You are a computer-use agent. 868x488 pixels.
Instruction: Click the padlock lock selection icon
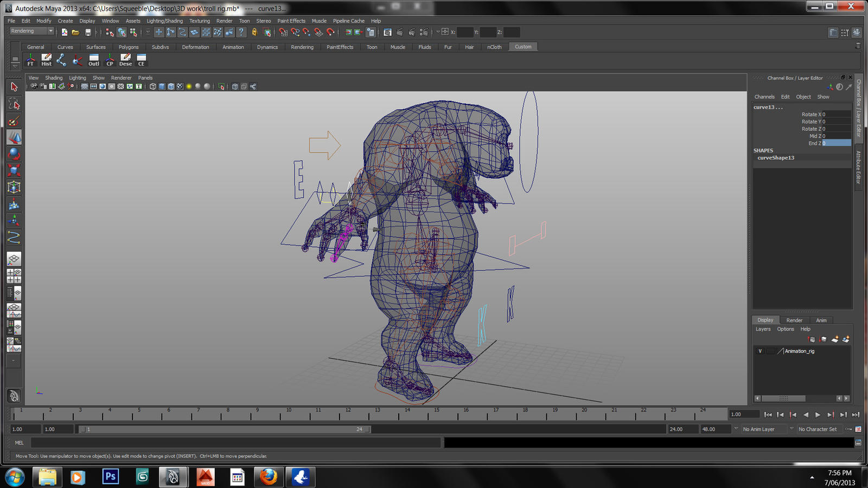click(x=254, y=33)
